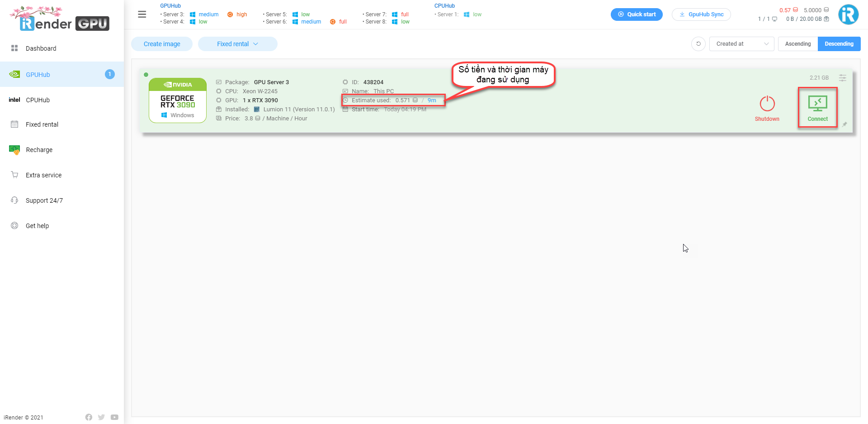Image resolution: width=868 pixels, height=424 pixels.
Task: Click the Facebook icon in footer
Action: coord(89,417)
